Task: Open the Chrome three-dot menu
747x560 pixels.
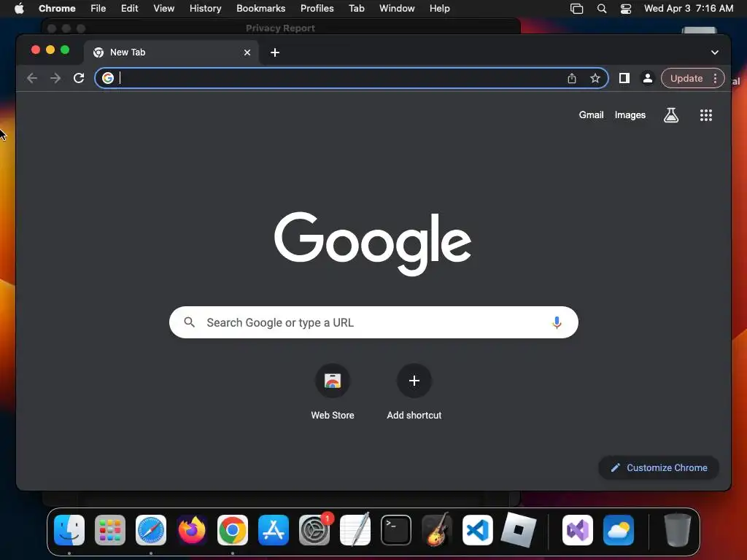Action: (715, 78)
